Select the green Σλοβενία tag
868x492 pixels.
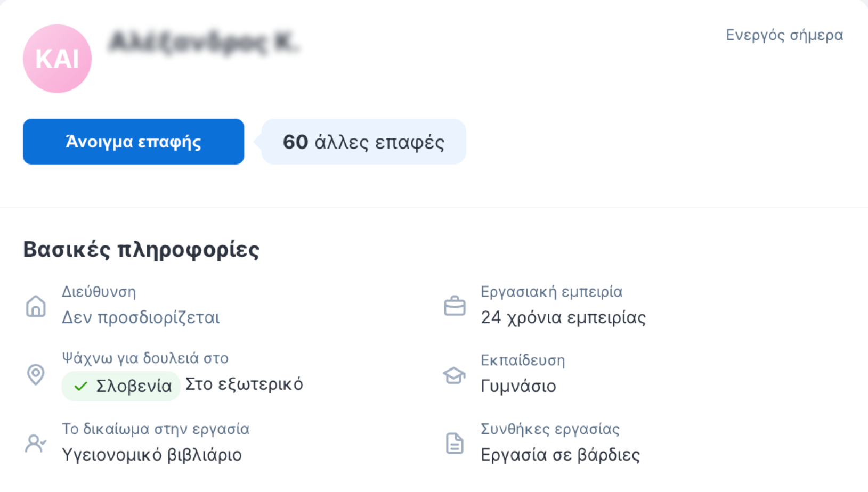coord(121,386)
